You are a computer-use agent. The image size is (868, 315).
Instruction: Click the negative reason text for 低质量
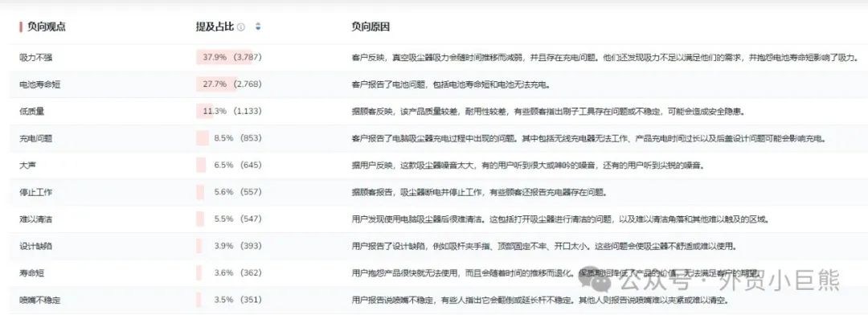(x=548, y=111)
